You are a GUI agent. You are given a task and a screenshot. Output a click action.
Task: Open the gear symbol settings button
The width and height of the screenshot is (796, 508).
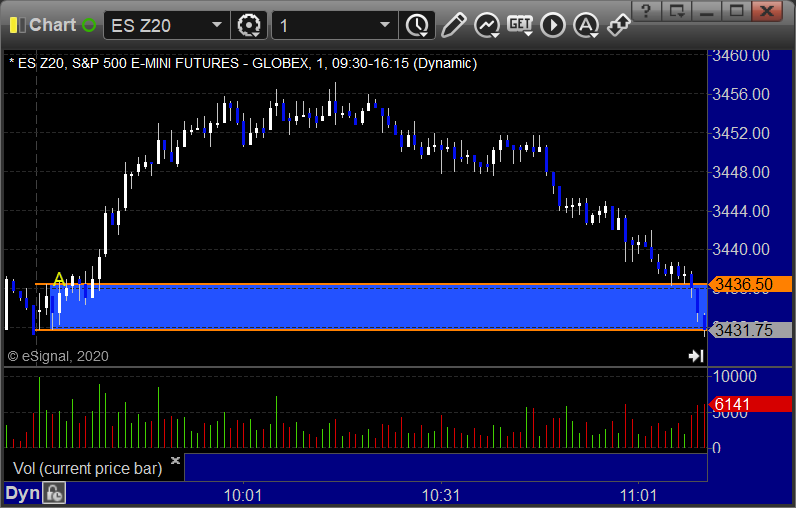click(249, 25)
